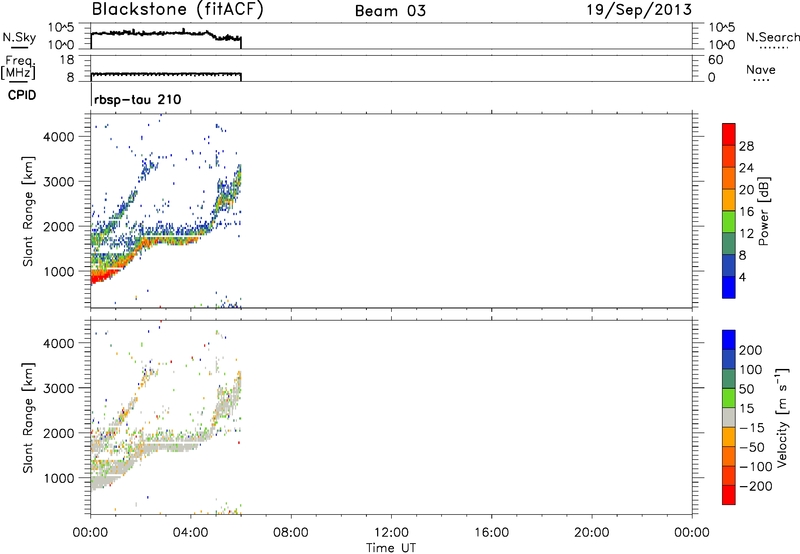Click the 'CPID' label

point(22,95)
